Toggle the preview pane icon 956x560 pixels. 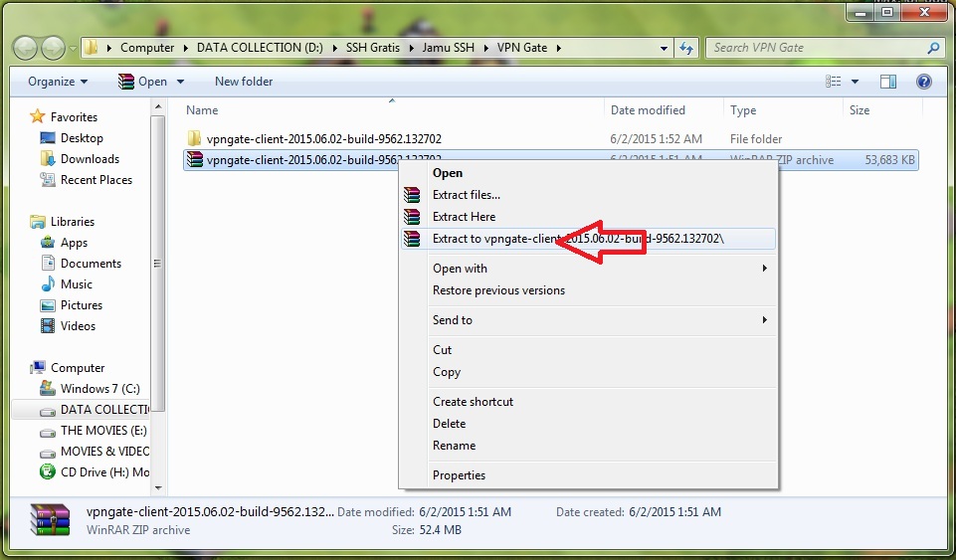pyautogui.click(x=888, y=82)
